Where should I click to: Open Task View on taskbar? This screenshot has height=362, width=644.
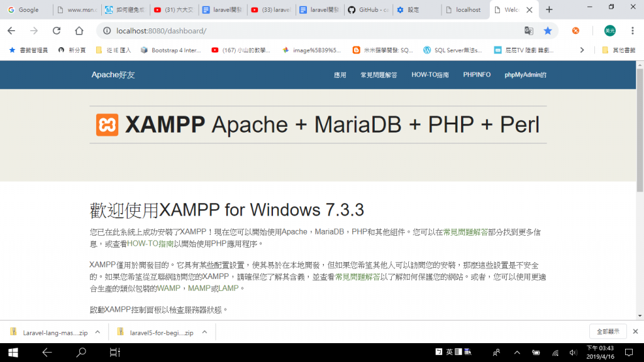[114, 353]
